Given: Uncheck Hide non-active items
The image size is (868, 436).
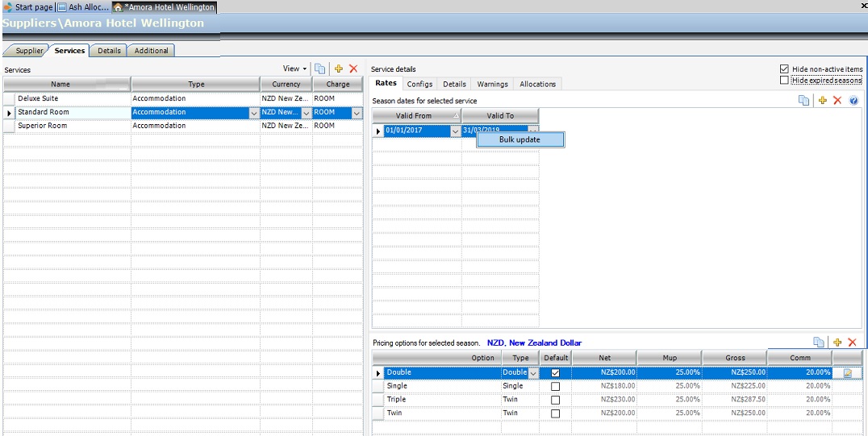Looking at the screenshot, I should tap(785, 69).
